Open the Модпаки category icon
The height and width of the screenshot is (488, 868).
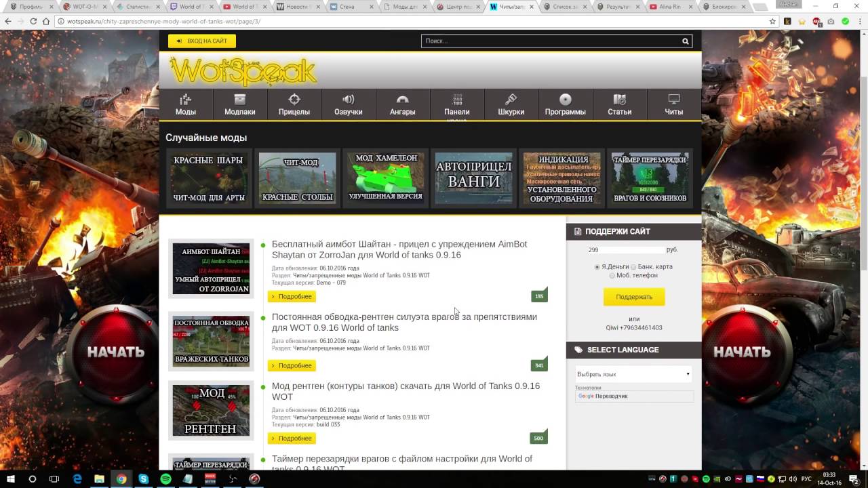240,104
